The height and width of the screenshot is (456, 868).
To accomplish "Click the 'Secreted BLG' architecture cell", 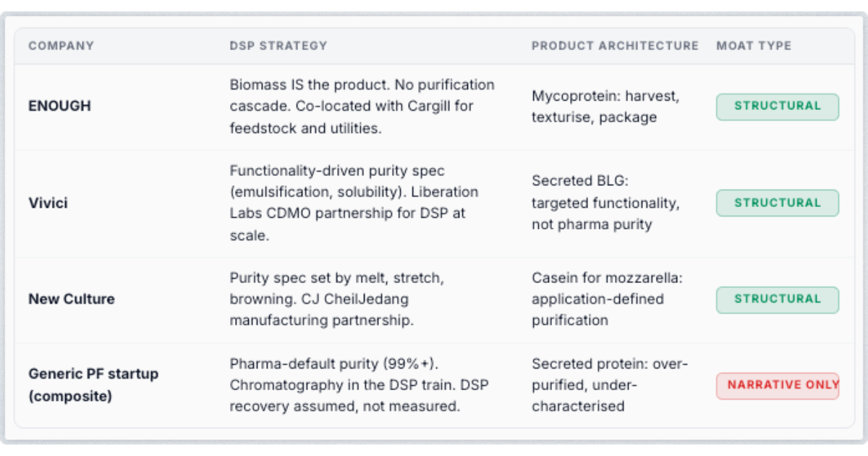I will click(x=605, y=203).
